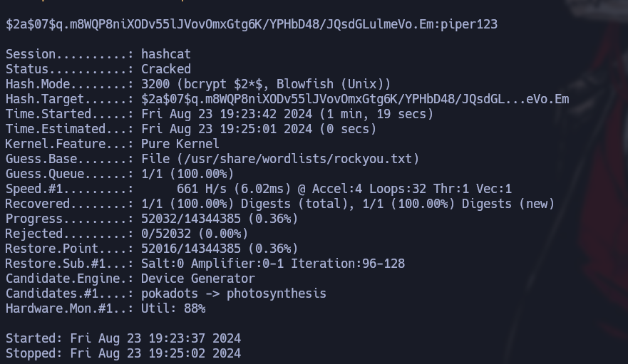Click the Hash.Mode value 3200

coord(155,84)
